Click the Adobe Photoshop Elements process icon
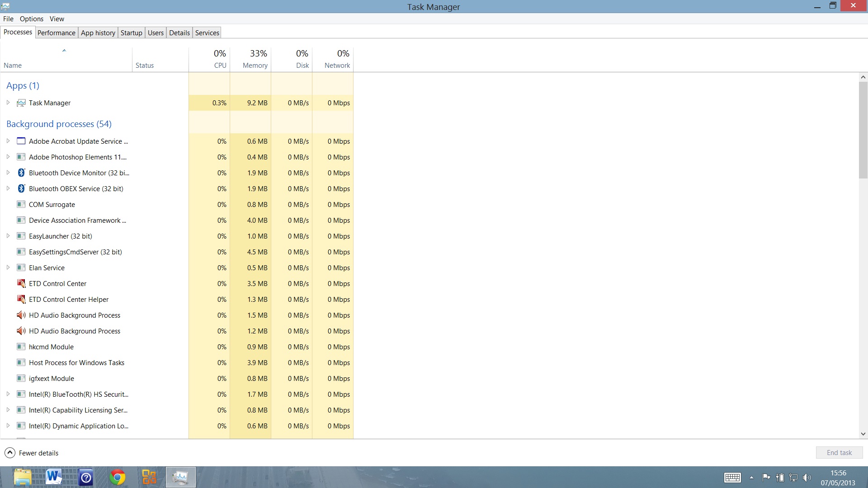The height and width of the screenshot is (488, 868). [x=21, y=157]
